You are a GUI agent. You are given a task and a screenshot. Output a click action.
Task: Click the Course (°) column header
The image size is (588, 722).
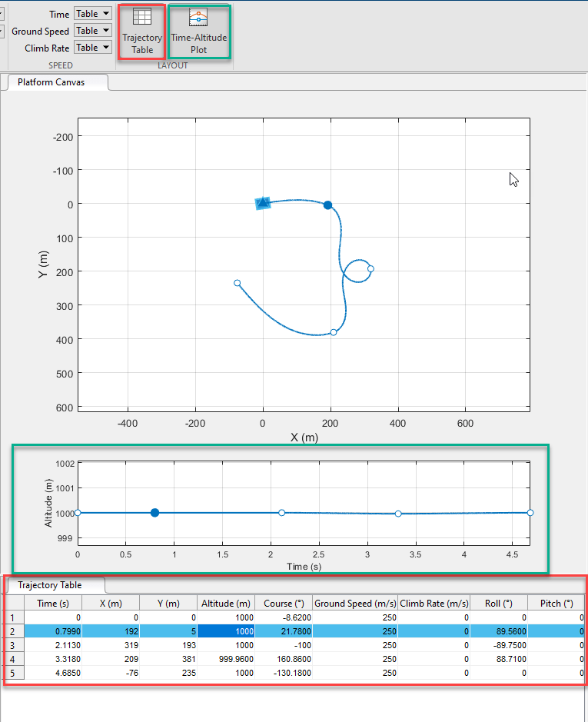(x=284, y=603)
